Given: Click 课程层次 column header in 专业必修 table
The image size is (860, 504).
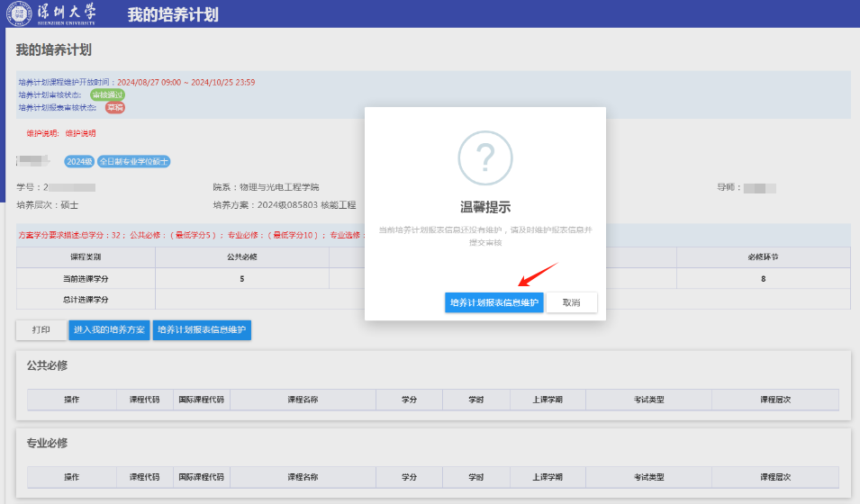Looking at the screenshot, I should 774,477.
